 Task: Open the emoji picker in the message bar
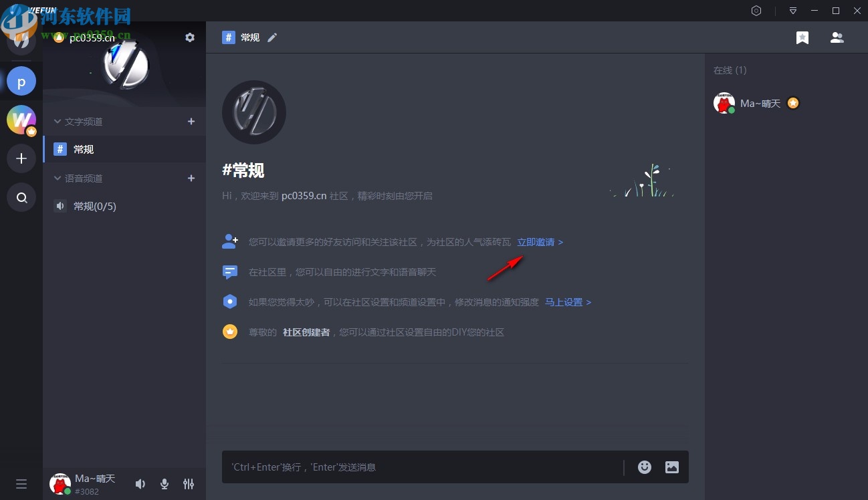point(644,467)
